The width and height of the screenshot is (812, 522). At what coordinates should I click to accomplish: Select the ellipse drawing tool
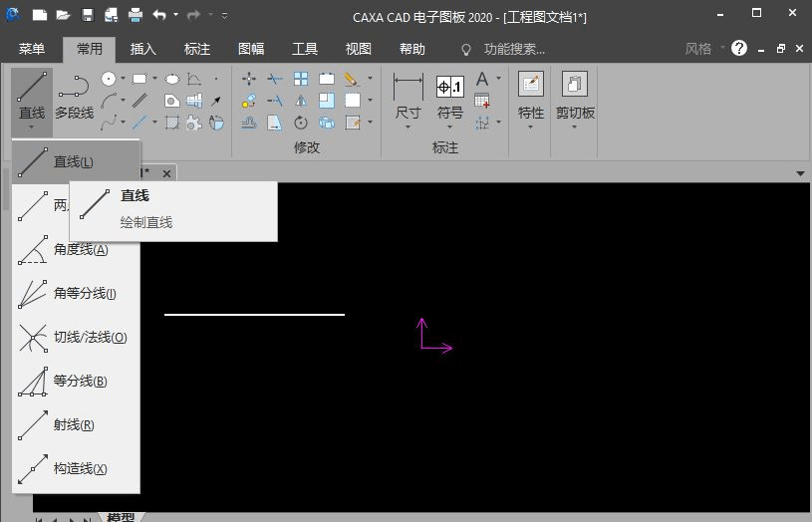pyautogui.click(x=171, y=79)
